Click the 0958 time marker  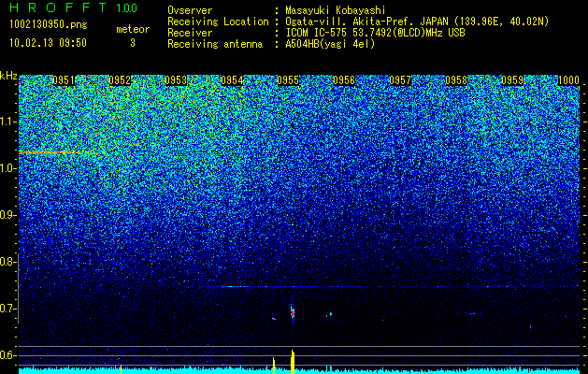(x=456, y=80)
